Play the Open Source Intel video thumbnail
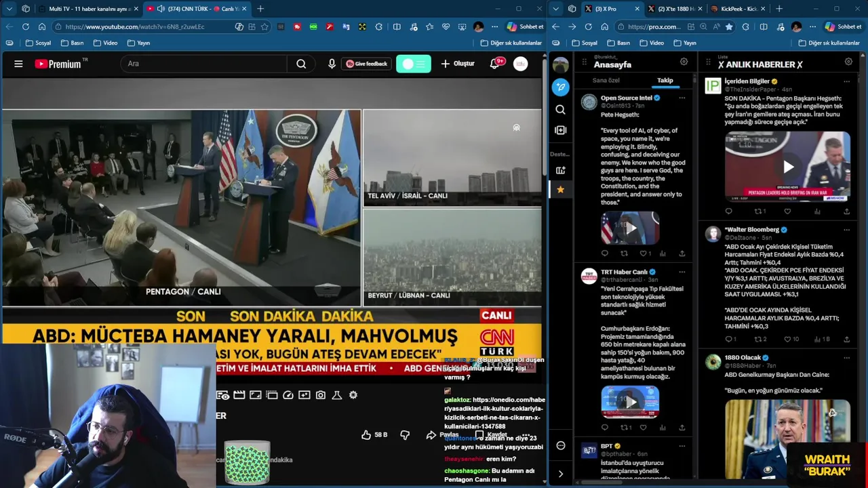Screen dimensions: 868x488 coord(630,228)
